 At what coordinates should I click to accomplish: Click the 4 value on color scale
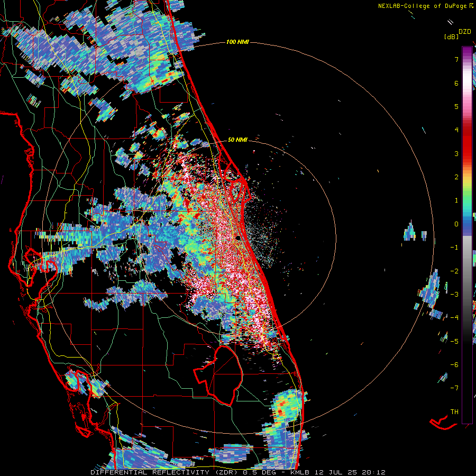[456, 130]
